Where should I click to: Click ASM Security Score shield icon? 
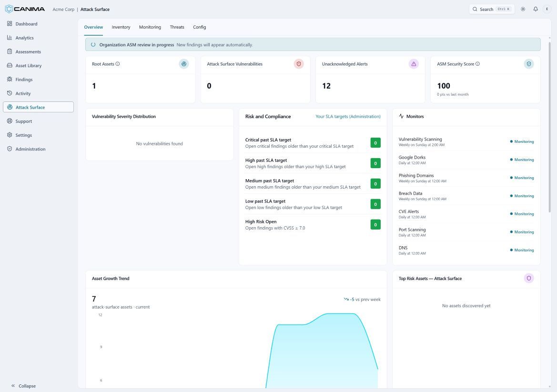529,64
